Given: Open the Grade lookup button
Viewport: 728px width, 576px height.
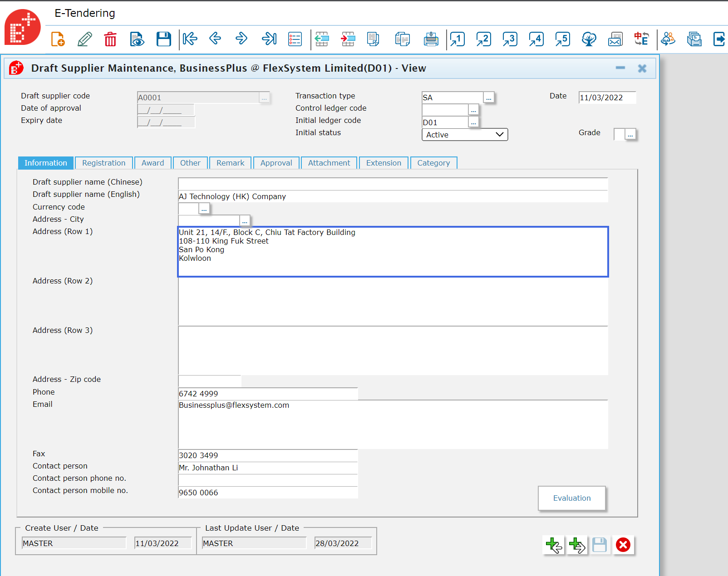Looking at the screenshot, I should (630, 134).
